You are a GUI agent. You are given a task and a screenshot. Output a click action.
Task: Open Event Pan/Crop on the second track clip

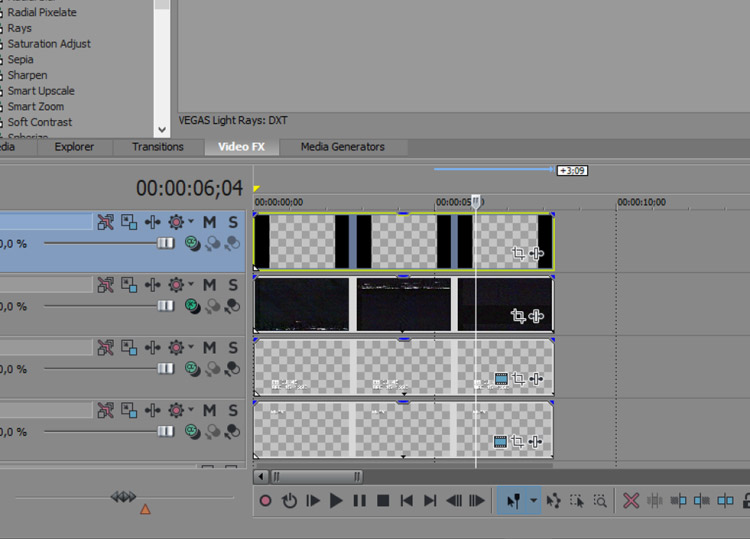(x=518, y=316)
